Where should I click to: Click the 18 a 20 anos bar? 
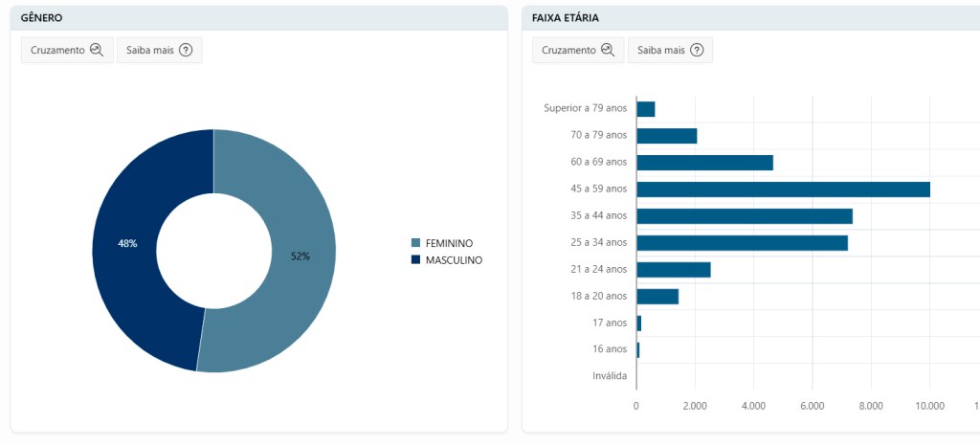pyautogui.click(x=657, y=297)
